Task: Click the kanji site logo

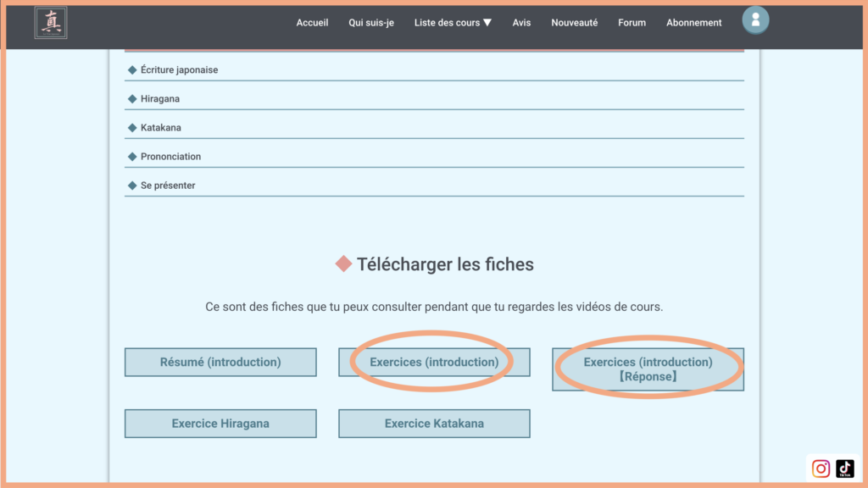Action: (51, 23)
